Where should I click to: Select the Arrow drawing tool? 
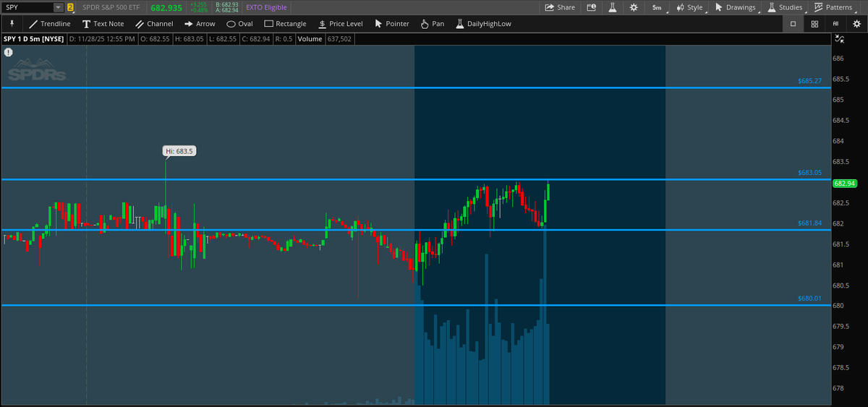point(200,24)
